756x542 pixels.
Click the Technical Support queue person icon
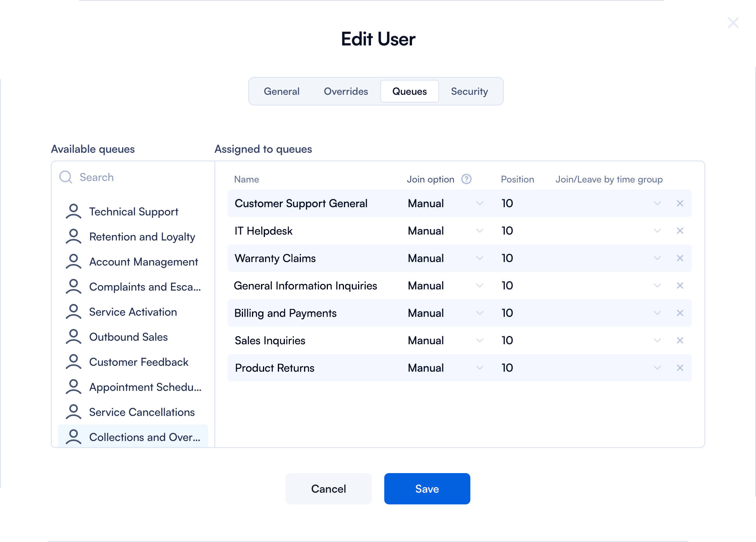pyautogui.click(x=73, y=211)
